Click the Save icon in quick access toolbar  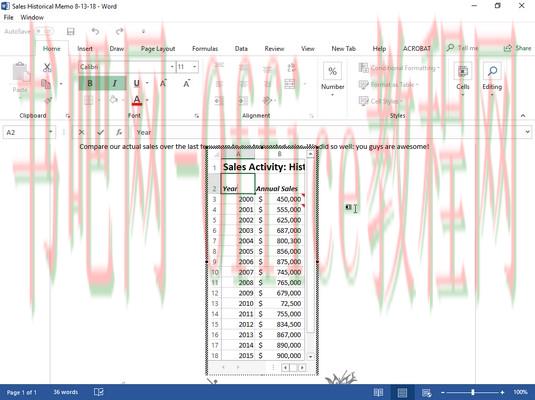point(71,31)
